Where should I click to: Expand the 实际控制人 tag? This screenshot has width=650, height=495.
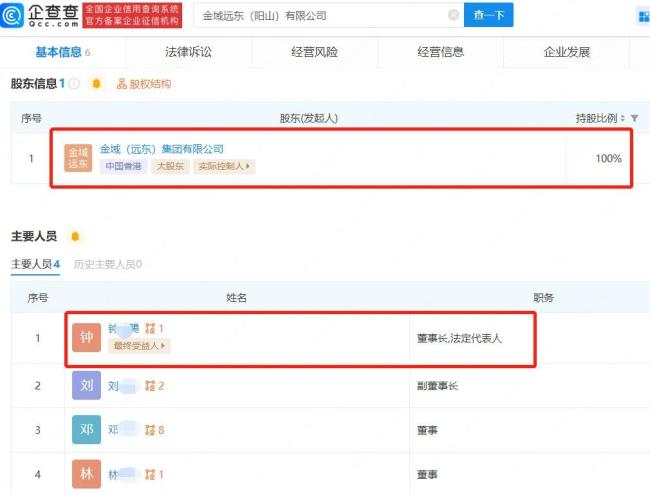(x=224, y=166)
